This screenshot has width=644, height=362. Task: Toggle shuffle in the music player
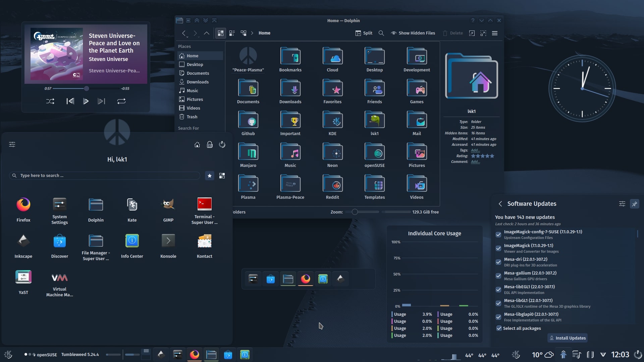(50, 101)
